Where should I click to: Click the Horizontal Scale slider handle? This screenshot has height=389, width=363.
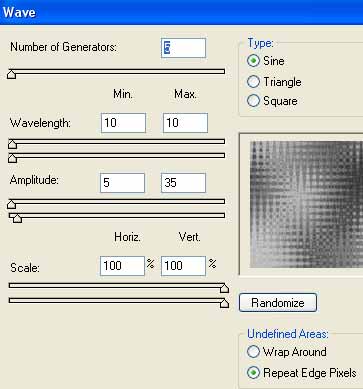pyautogui.click(x=224, y=288)
